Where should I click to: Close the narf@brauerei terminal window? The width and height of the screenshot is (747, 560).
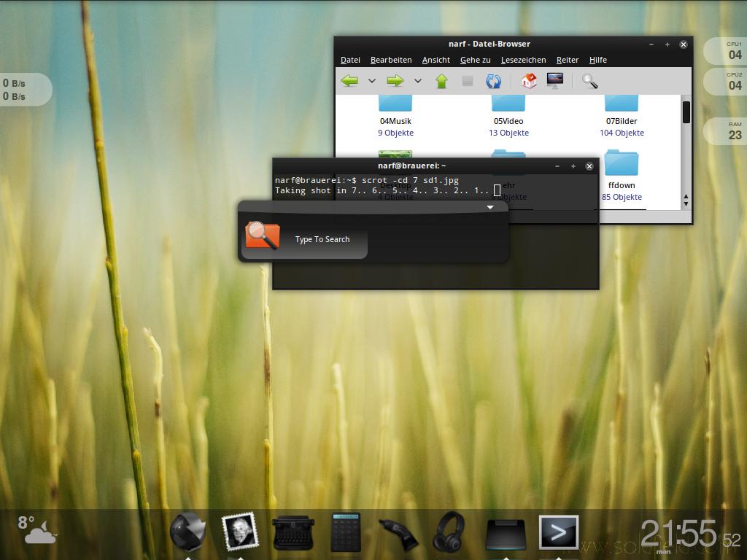coord(589,166)
